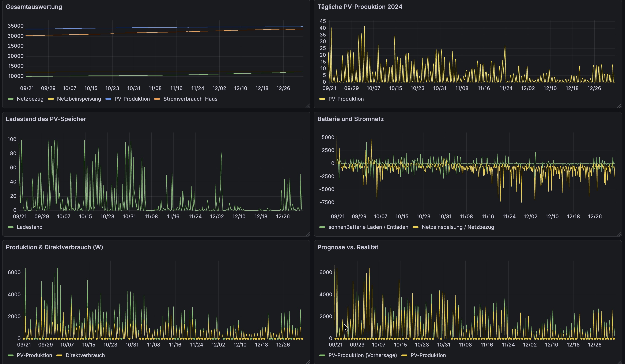Click Netzeinspeisung / Netzbezug legend label
Viewport: 625px width, 364px height.
point(458,227)
